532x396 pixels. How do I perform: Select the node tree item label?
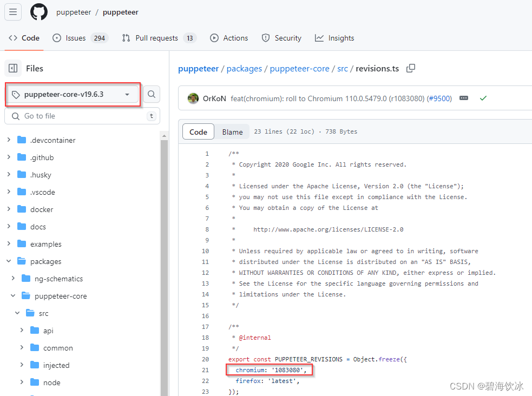pyautogui.click(x=52, y=382)
